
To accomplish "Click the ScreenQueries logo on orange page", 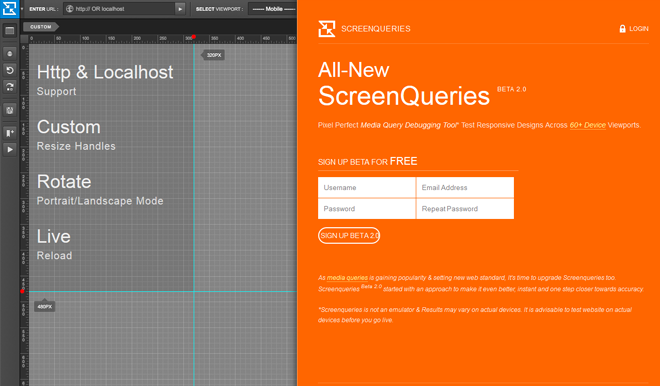I will pyautogui.click(x=327, y=29).
